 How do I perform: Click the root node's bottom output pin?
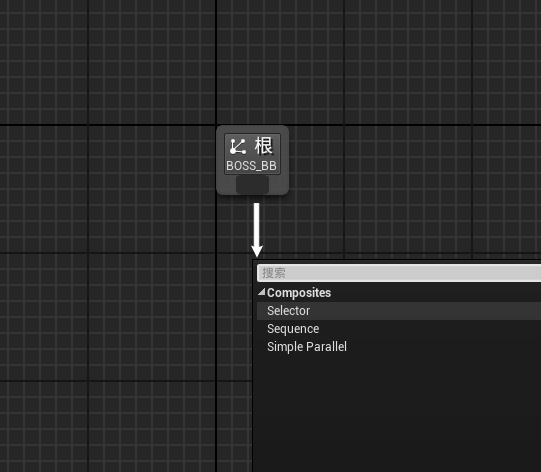tap(252, 185)
